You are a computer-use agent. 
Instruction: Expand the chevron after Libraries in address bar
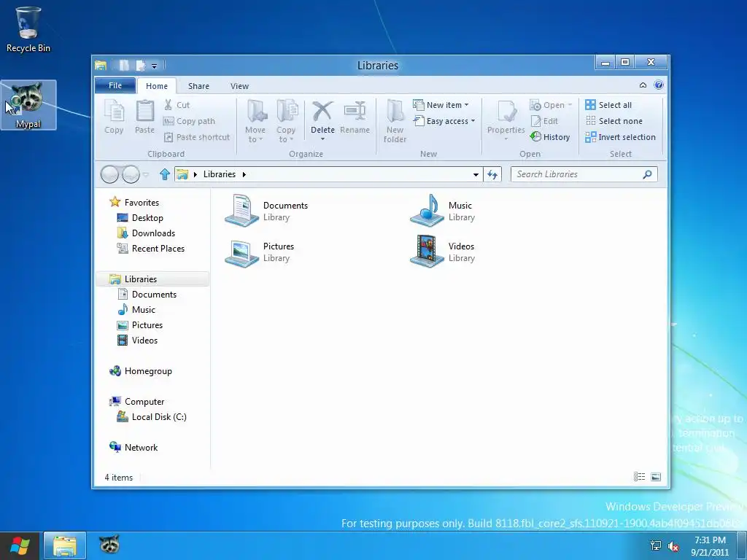(244, 174)
